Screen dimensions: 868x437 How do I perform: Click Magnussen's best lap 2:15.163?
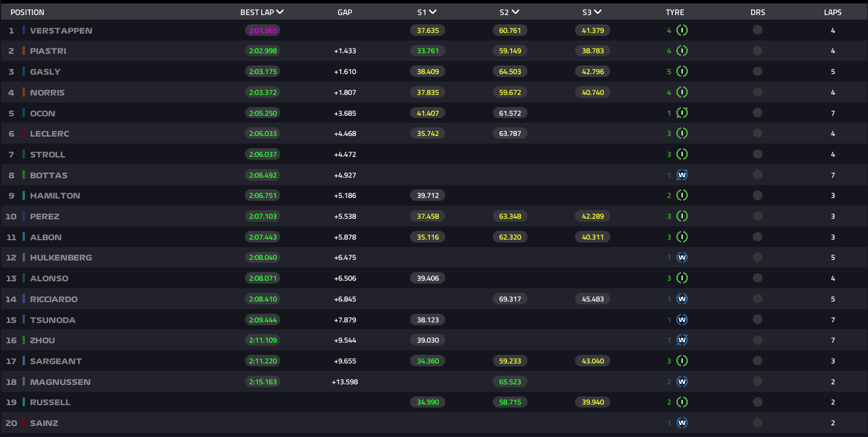coord(263,382)
